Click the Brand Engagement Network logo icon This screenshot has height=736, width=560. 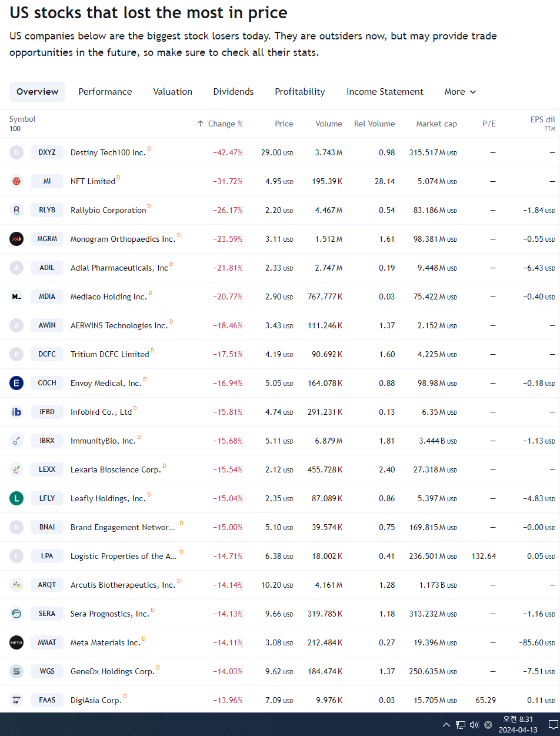(16, 527)
